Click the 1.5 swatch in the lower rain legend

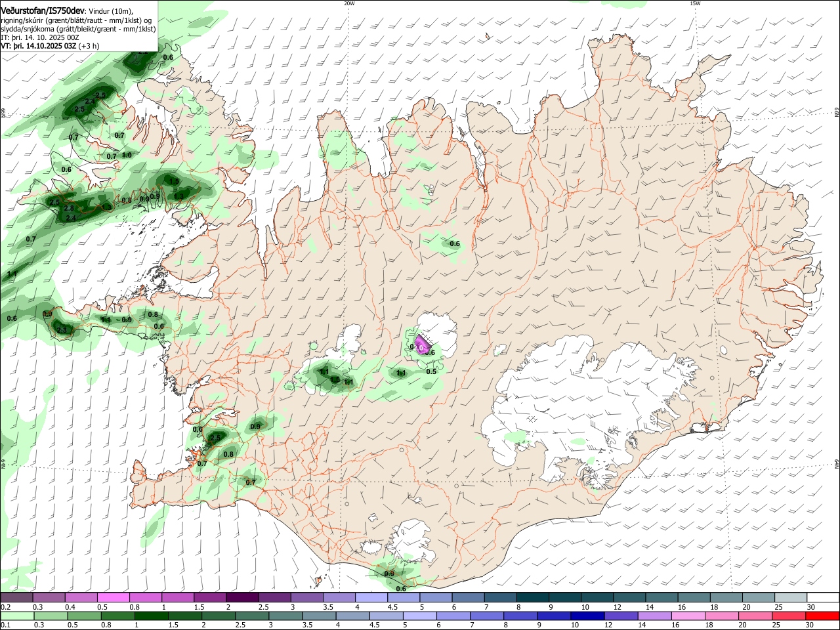tap(184, 616)
